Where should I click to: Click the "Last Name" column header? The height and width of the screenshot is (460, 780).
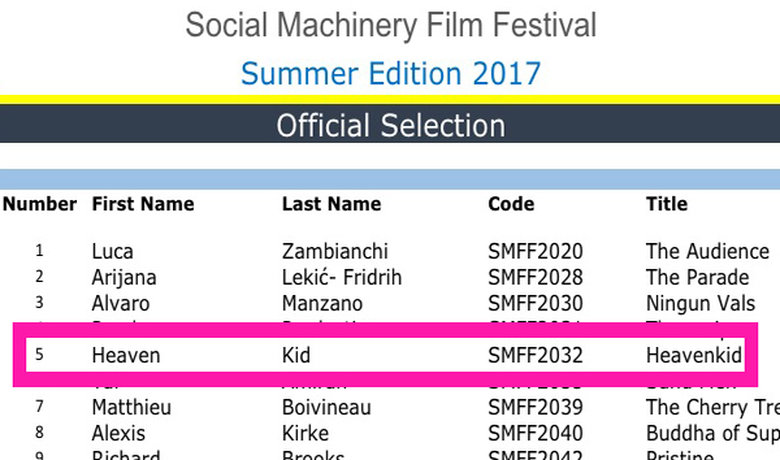pyautogui.click(x=331, y=204)
